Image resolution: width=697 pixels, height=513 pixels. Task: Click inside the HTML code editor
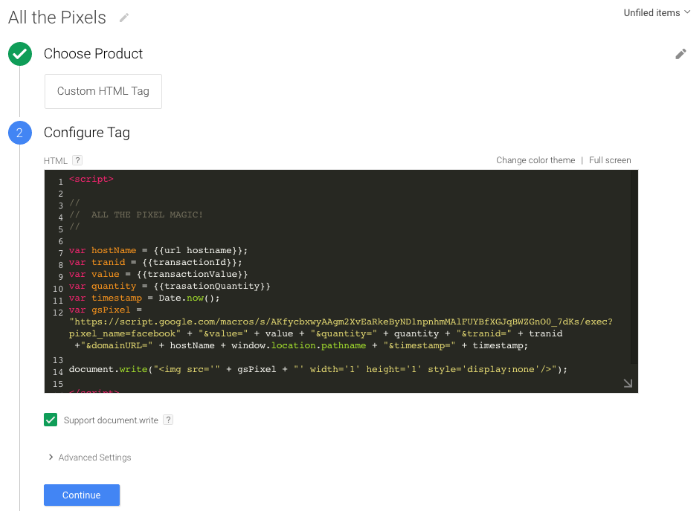pos(341,281)
